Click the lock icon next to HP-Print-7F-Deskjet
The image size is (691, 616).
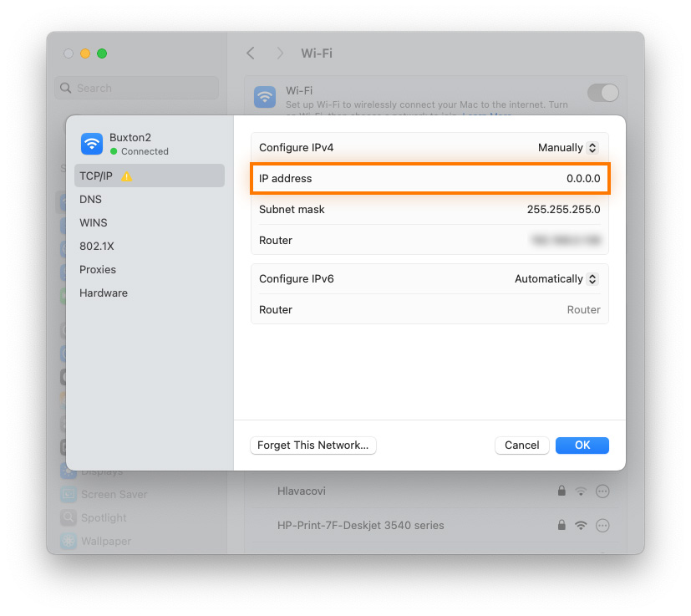561,525
